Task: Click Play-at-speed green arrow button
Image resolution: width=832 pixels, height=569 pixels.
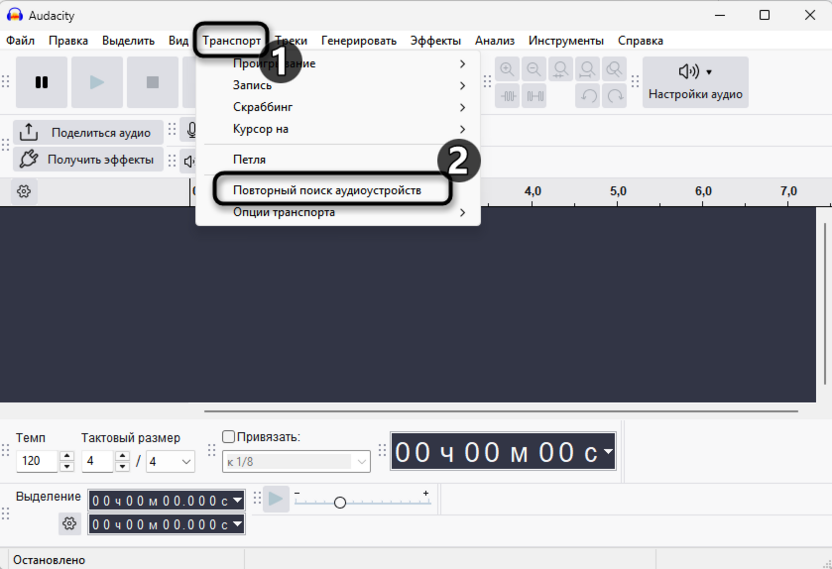Action: point(276,499)
